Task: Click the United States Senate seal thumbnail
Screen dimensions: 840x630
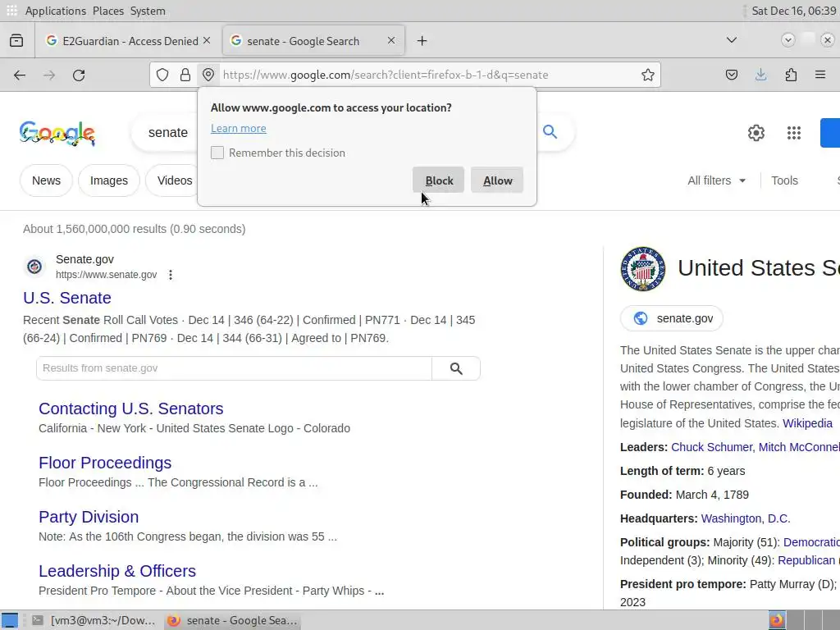Action: coord(643,269)
